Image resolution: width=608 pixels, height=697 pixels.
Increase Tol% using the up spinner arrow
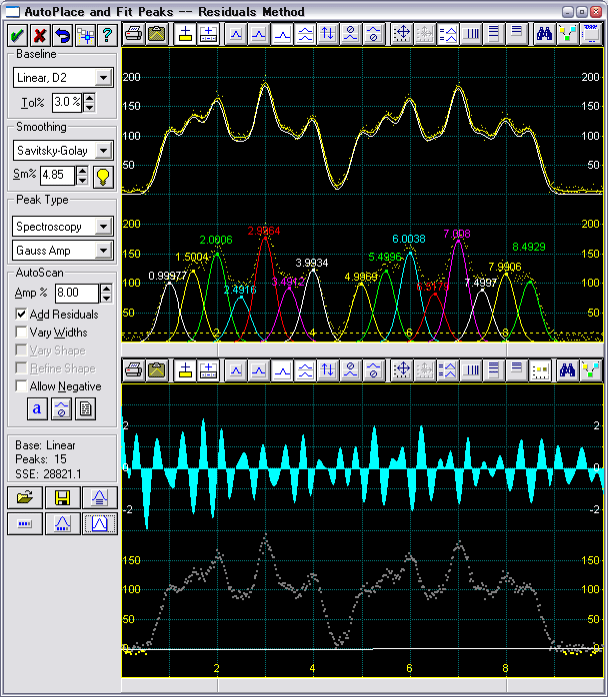pyautogui.click(x=89, y=97)
